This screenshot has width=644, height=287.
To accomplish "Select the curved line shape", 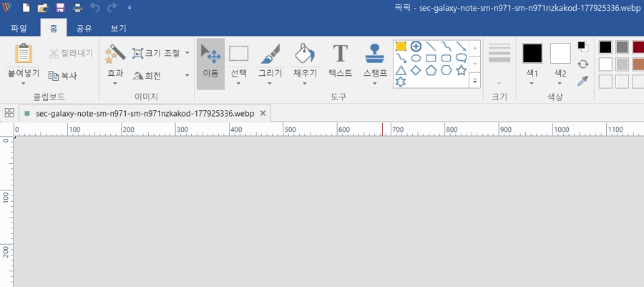I will click(x=446, y=47).
